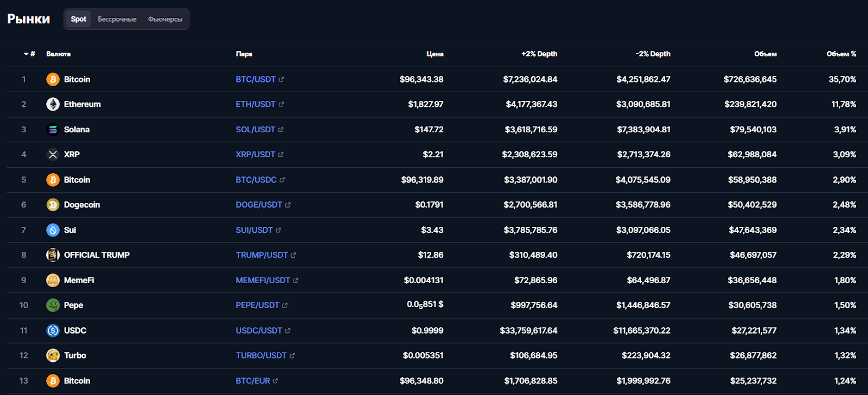Open the SOL/USDT pair link

click(x=256, y=130)
